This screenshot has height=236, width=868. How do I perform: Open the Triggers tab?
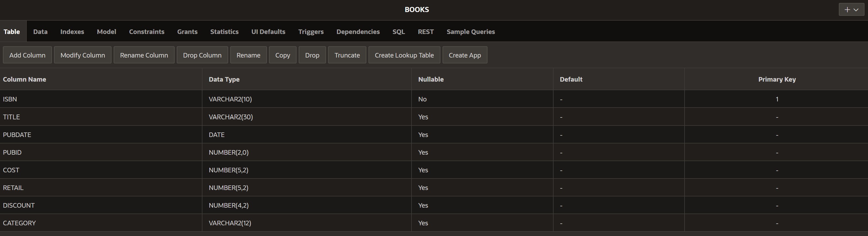(x=311, y=32)
